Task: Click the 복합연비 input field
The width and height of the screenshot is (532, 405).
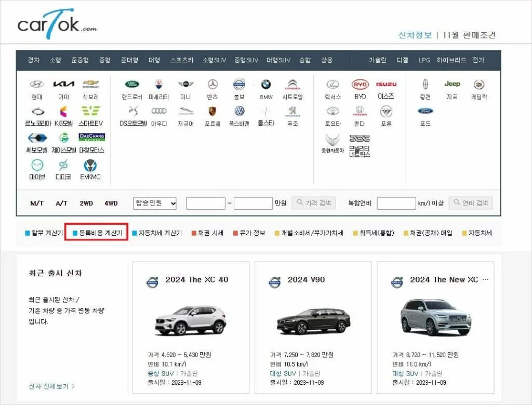Action: pos(396,204)
